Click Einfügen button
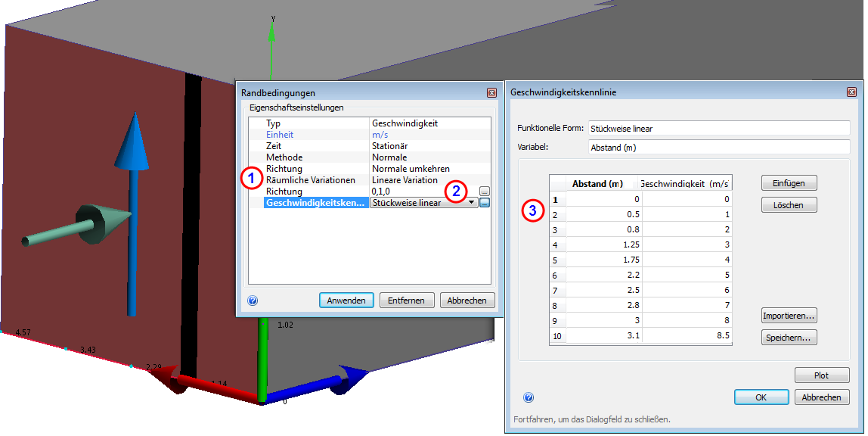 click(x=789, y=183)
